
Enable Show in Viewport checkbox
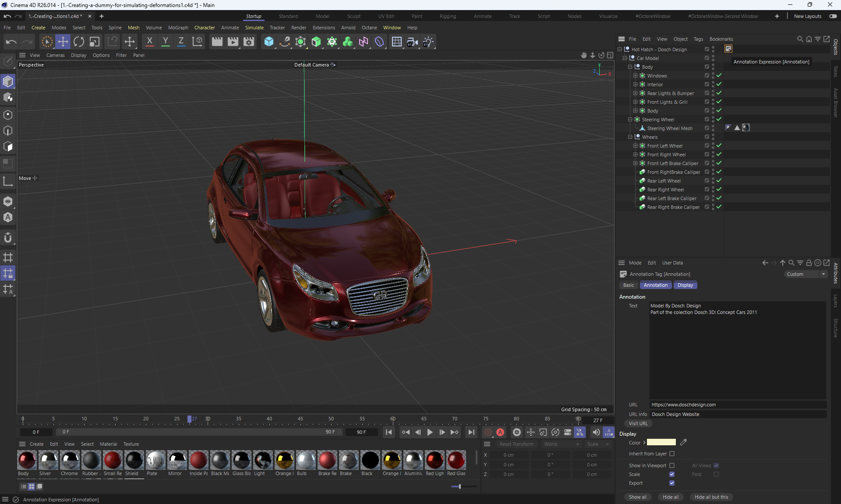[672, 465]
